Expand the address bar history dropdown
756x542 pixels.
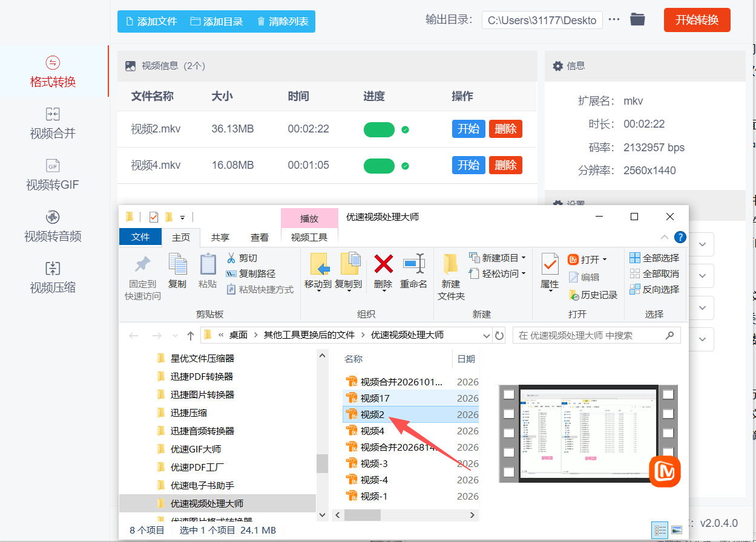point(487,335)
